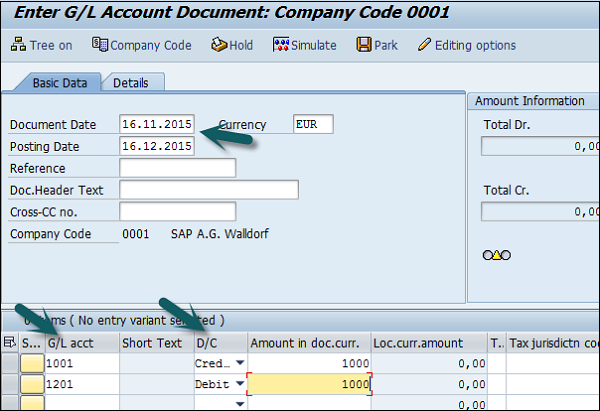600x411 pixels.
Task: Click the table settings icon at grid corner
Action: (9, 343)
